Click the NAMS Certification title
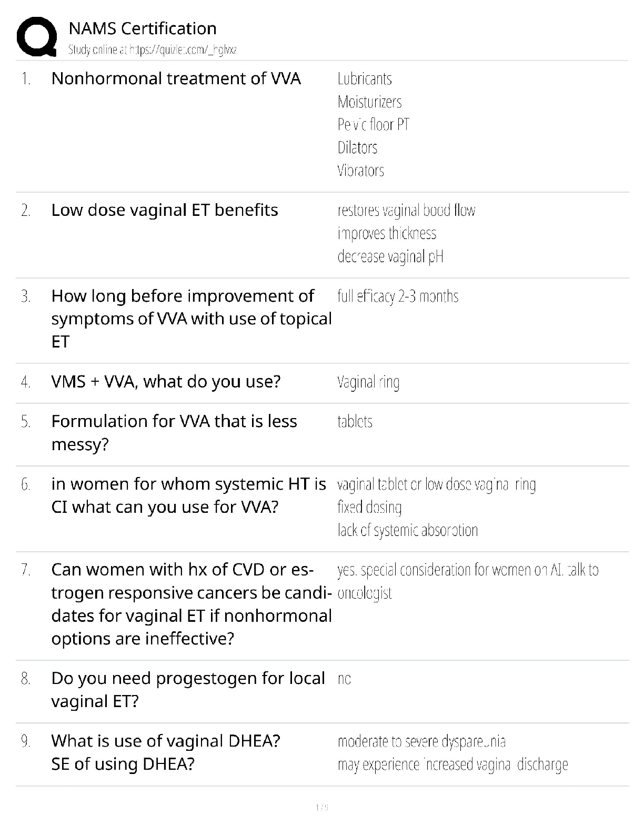 coord(143,28)
